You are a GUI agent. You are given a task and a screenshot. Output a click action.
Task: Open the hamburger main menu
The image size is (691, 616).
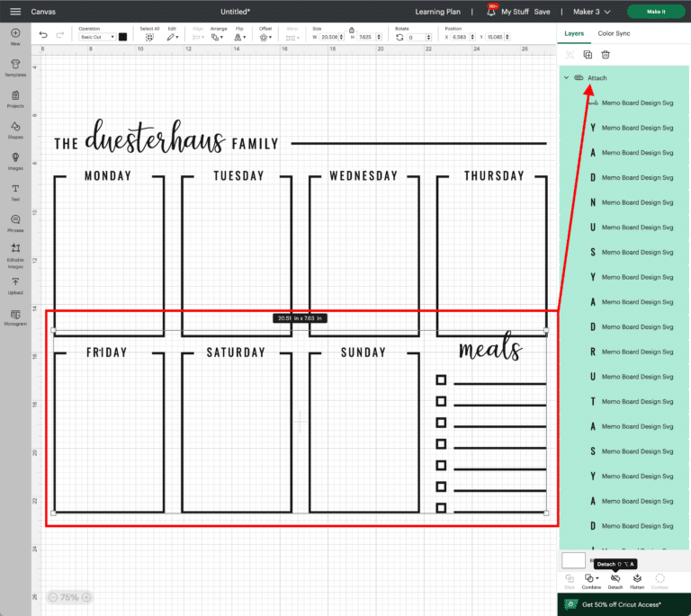pyautogui.click(x=15, y=12)
